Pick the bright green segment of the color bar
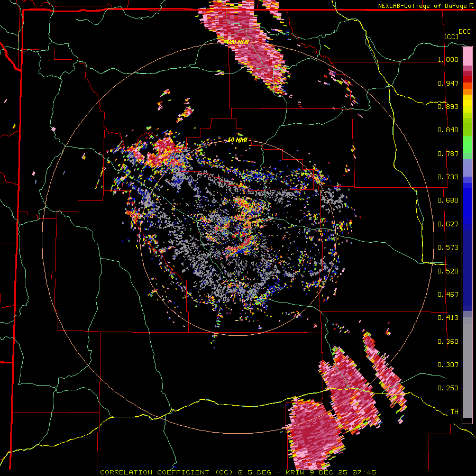Viewport: 476px width, 476px height. pos(467,144)
